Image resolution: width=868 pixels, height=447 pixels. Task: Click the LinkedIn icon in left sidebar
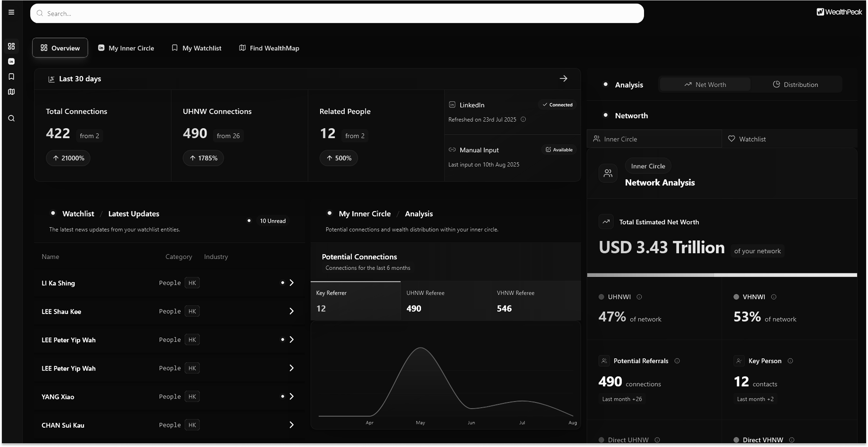[x=11, y=61]
